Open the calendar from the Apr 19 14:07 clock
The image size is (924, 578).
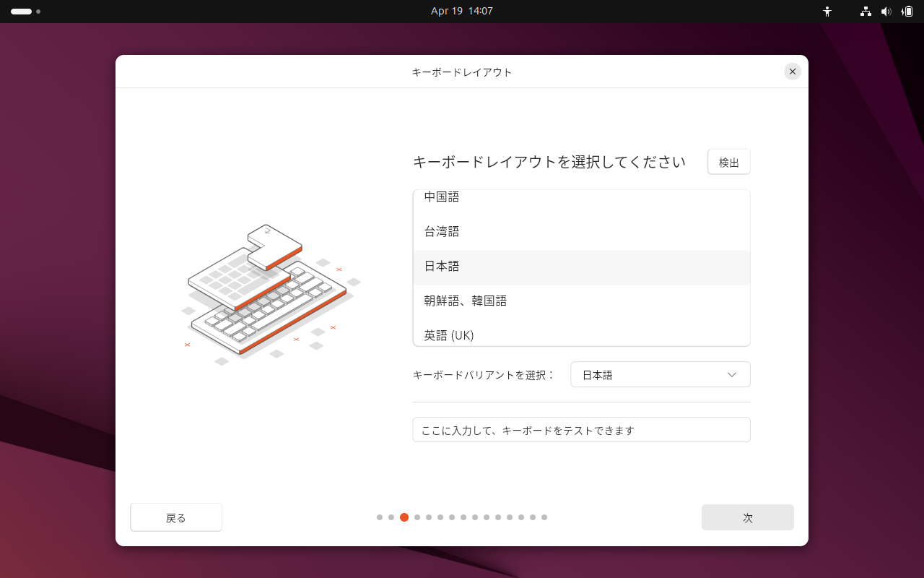point(462,12)
